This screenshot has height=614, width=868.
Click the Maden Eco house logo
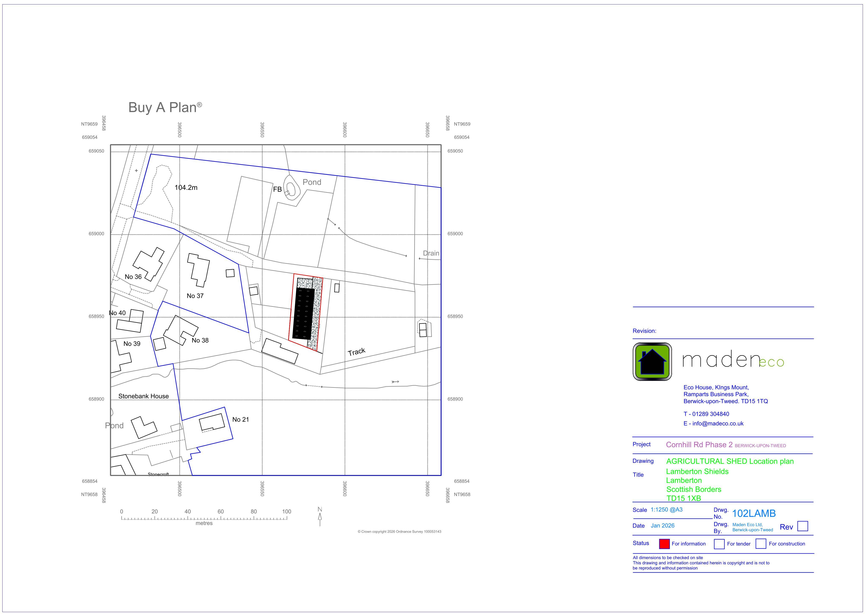[652, 362]
